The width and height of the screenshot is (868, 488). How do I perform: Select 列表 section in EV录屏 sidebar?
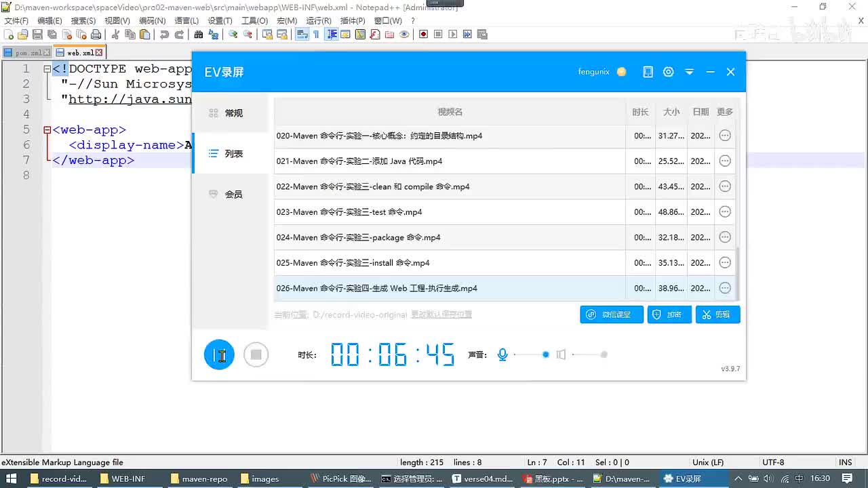pyautogui.click(x=231, y=154)
